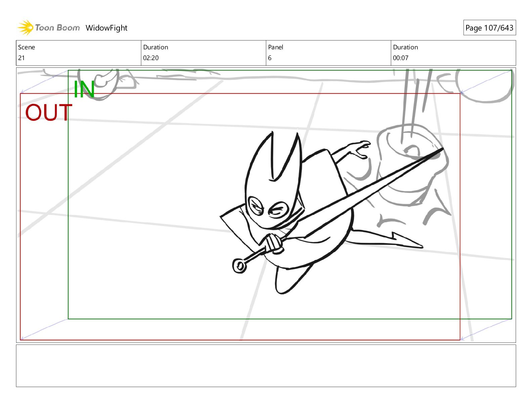532x411 pixels.
Task: Select the Panel number 6 field
Action: (270, 58)
